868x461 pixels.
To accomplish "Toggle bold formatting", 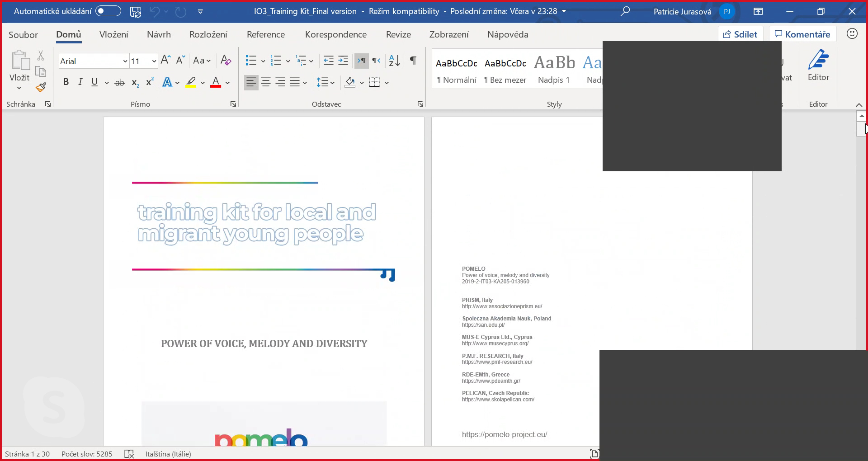I will tap(66, 82).
